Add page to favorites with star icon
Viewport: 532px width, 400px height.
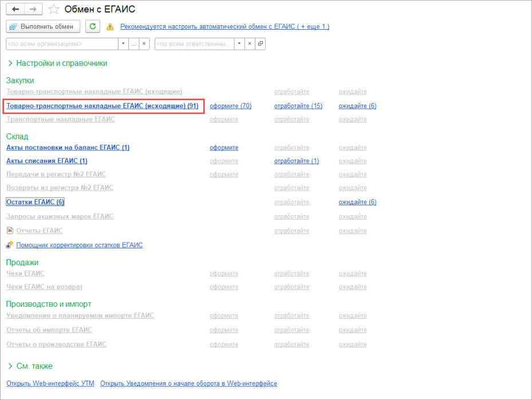[54, 9]
